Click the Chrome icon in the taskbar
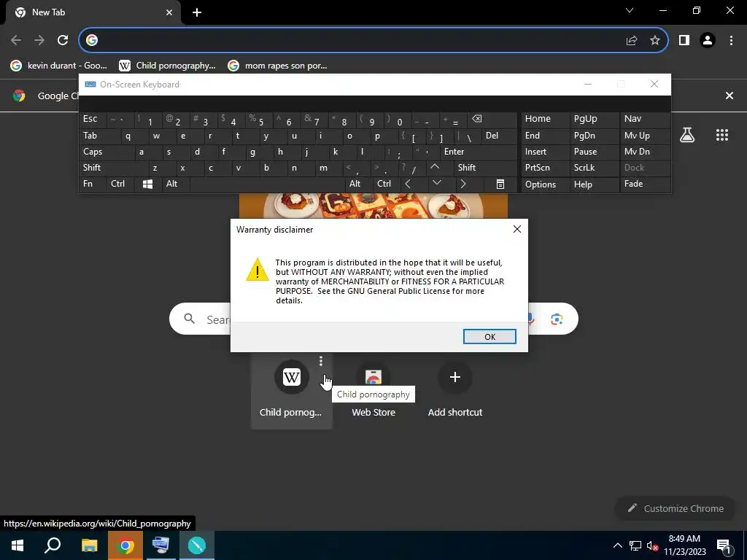Viewport: 747px width, 560px height. [125, 545]
